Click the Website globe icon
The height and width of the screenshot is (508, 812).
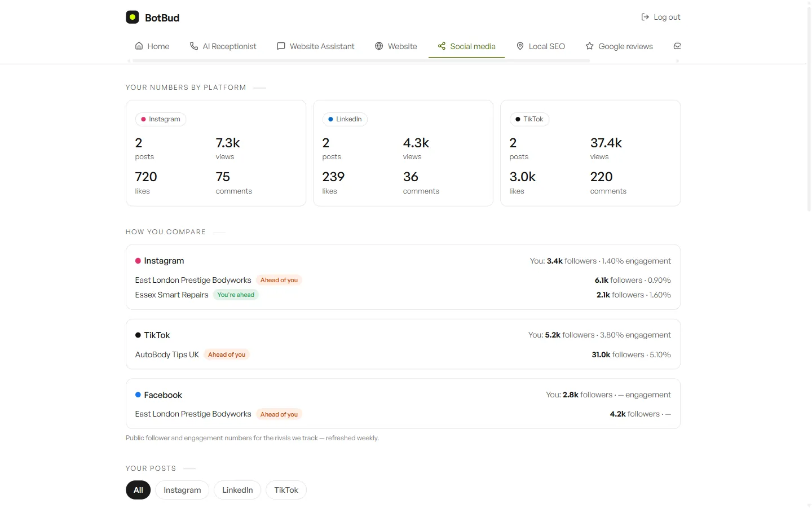(x=379, y=46)
